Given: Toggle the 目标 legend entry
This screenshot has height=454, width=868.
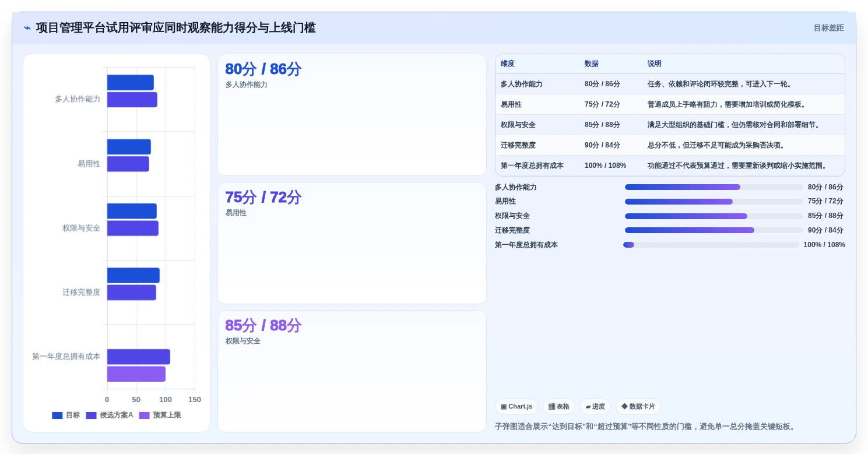Looking at the screenshot, I should 66,416.
